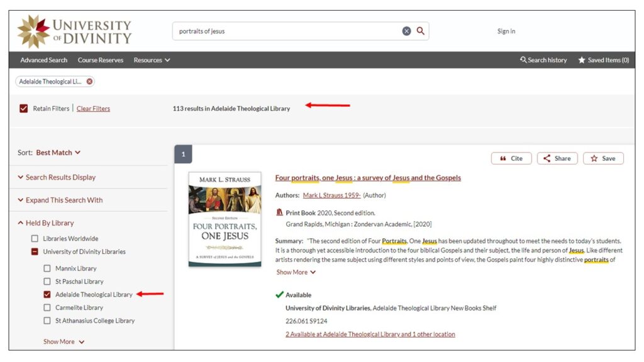644x362 pixels.
Task: Click the University of Divinity logo
Action: tap(75, 31)
